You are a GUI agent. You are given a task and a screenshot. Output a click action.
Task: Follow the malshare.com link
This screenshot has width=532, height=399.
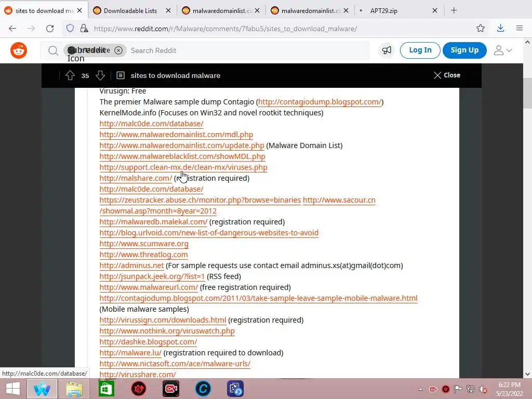(x=136, y=178)
